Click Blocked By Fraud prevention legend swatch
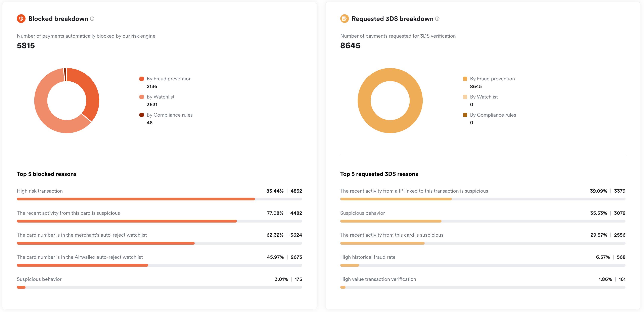644x312 pixels. click(x=141, y=79)
